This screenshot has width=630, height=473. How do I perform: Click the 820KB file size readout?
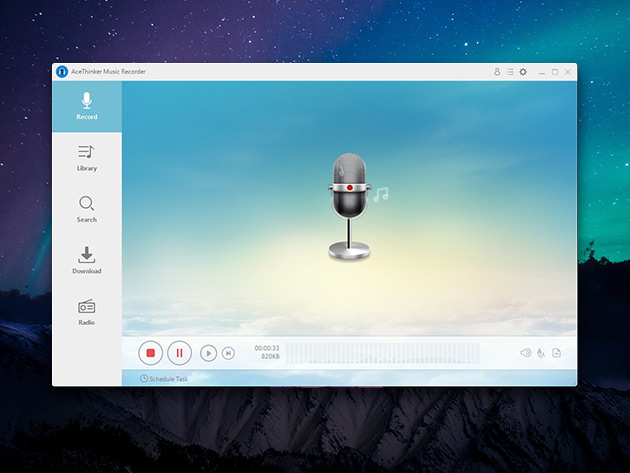click(270, 356)
